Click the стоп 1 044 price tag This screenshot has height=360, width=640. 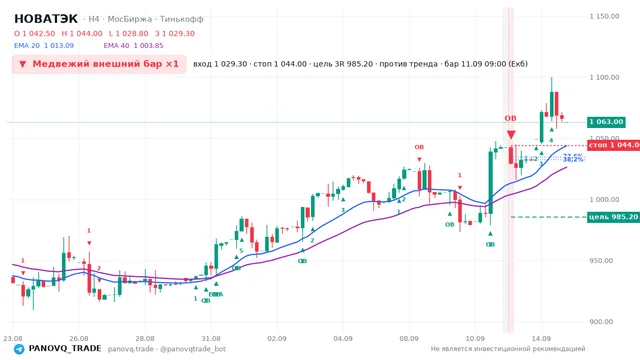(x=613, y=145)
